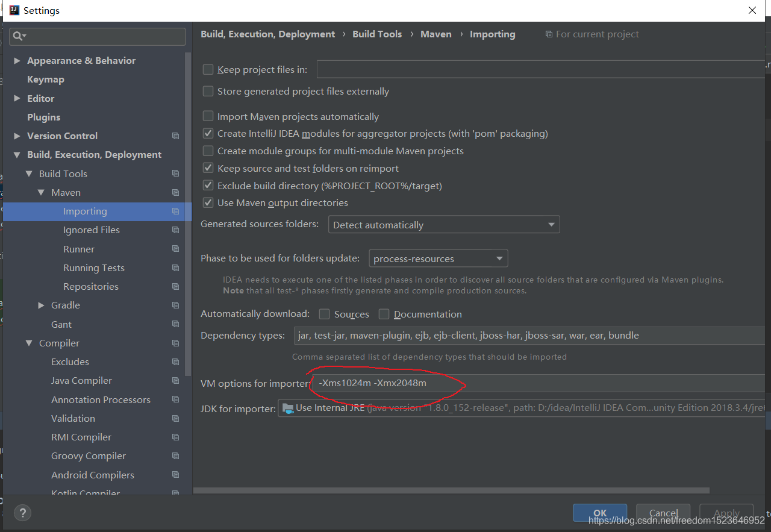Click the Dependency types text field

(529, 336)
